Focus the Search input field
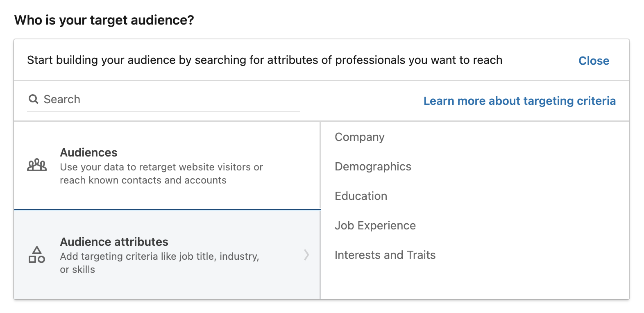This screenshot has height=313, width=644. [x=164, y=100]
